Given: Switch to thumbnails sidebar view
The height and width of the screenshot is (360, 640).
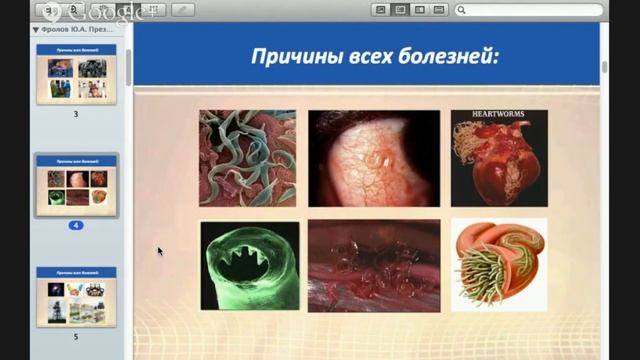Looking at the screenshot, I should pyautogui.click(x=400, y=10).
